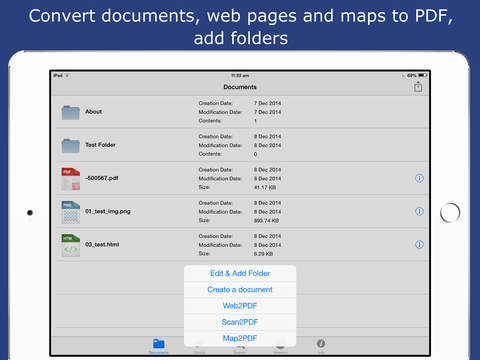Select the Test Folder name
The height and width of the screenshot is (360, 480).
[x=100, y=145]
